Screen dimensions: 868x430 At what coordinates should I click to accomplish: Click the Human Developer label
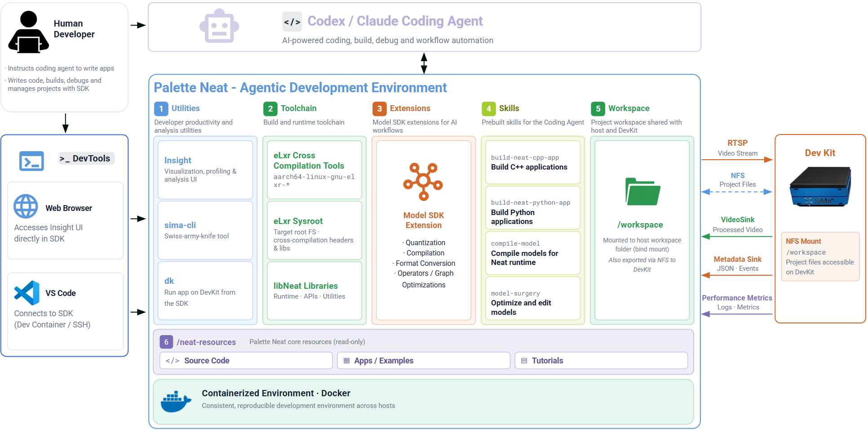point(74,29)
